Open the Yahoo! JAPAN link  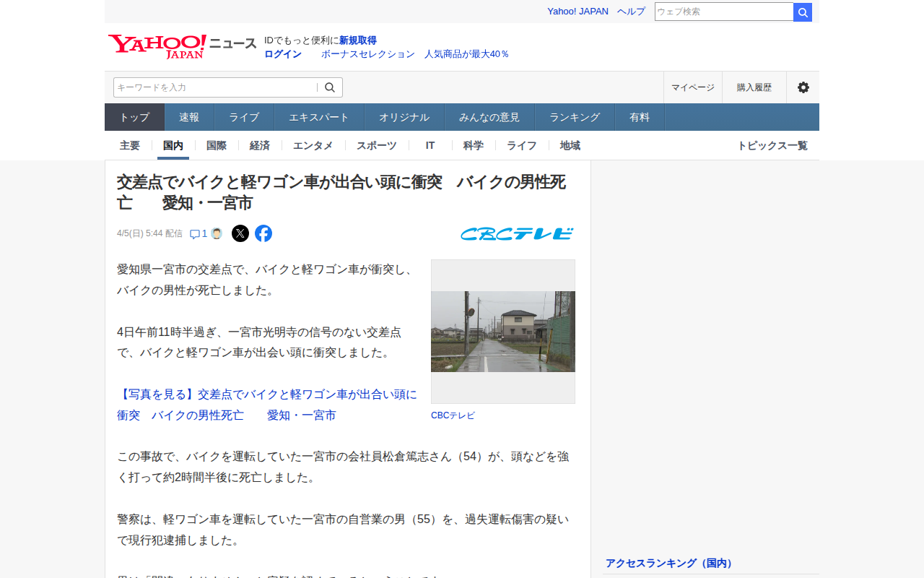(577, 12)
